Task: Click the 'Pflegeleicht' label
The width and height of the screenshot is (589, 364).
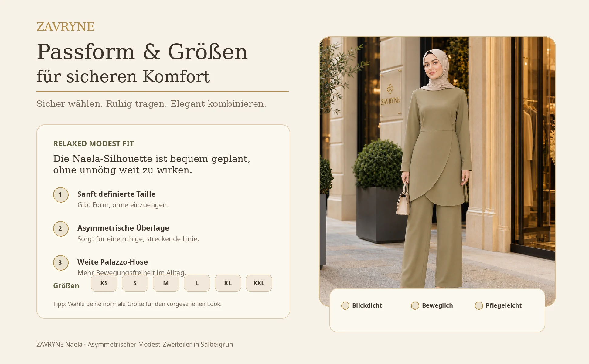Action: (504, 305)
